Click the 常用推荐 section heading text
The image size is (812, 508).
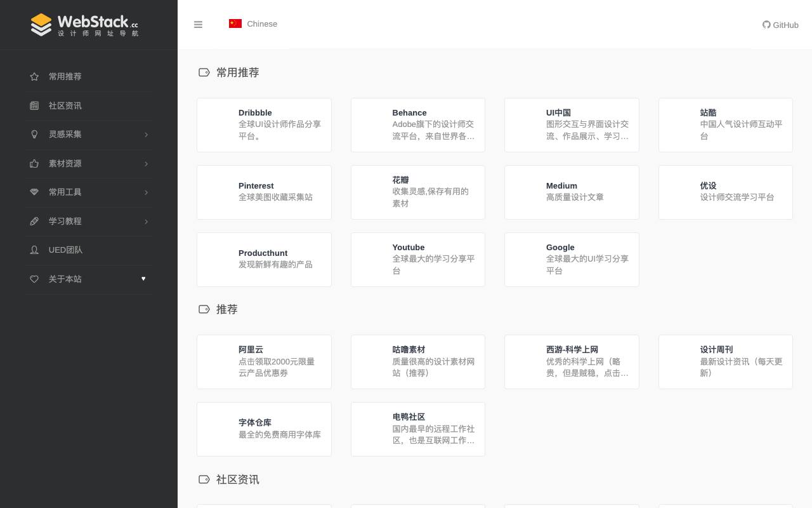click(x=238, y=72)
